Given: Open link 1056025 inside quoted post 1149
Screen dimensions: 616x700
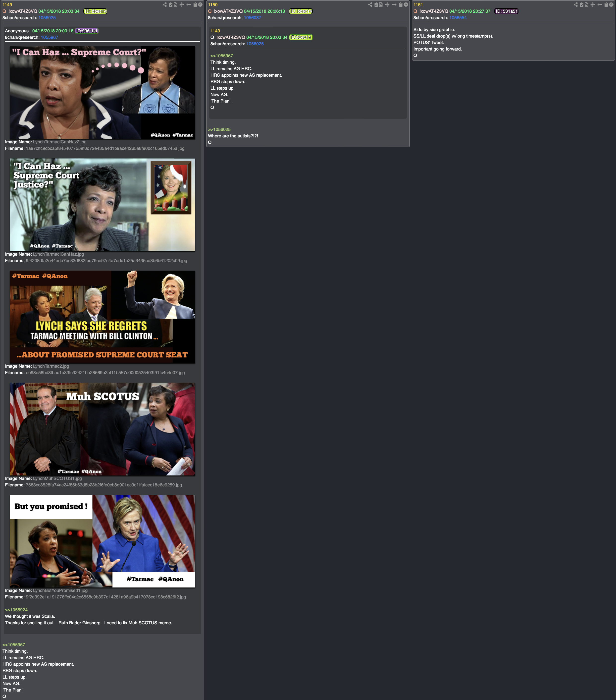Looking at the screenshot, I should tap(255, 44).
